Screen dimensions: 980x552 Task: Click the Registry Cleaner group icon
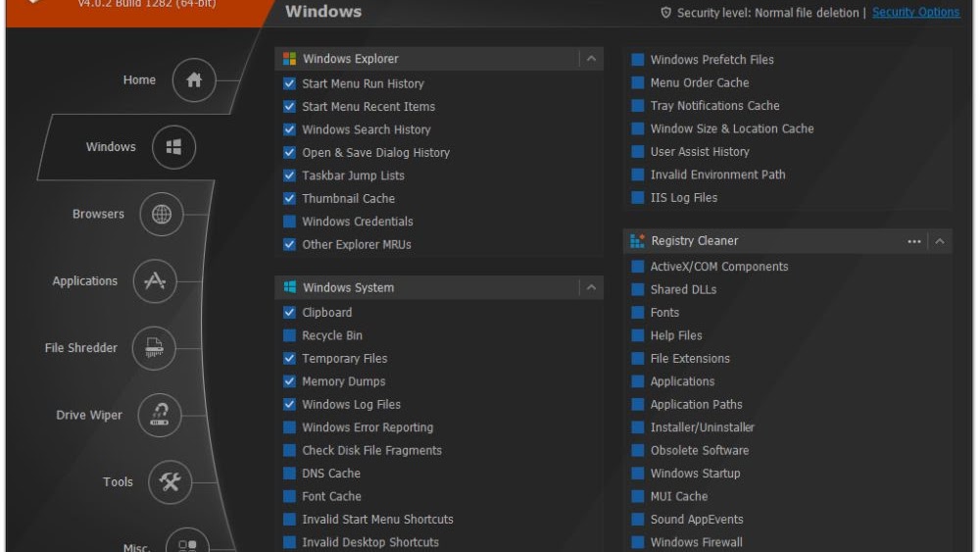(638, 241)
